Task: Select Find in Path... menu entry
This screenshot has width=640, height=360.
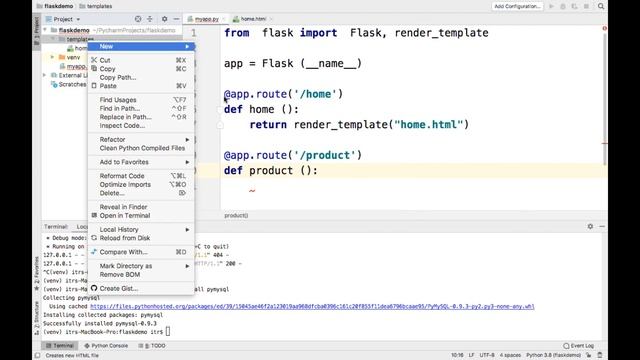Action: [141, 109]
